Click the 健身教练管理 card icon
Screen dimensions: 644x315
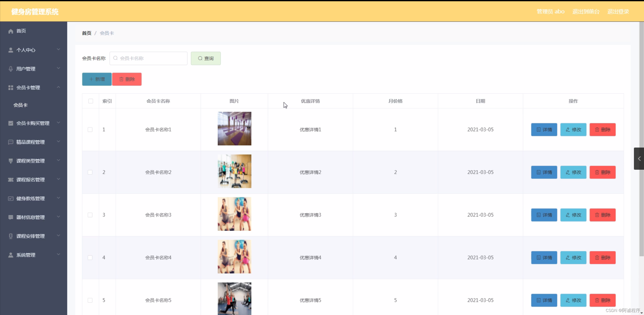click(10, 198)
